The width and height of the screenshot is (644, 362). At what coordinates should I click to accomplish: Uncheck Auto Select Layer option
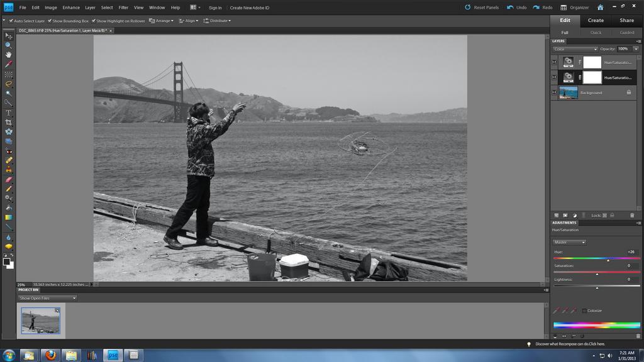pos(11,21)
